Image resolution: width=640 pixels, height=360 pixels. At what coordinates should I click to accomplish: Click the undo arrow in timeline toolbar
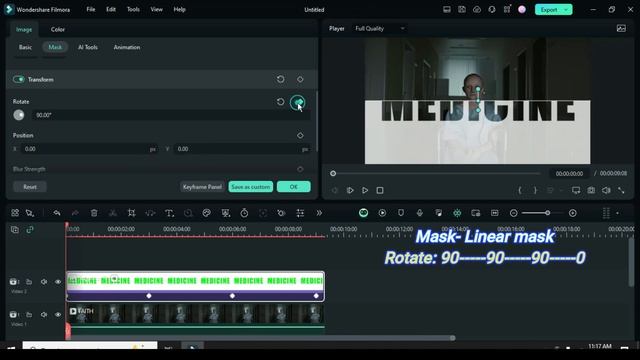pos(57,213)
